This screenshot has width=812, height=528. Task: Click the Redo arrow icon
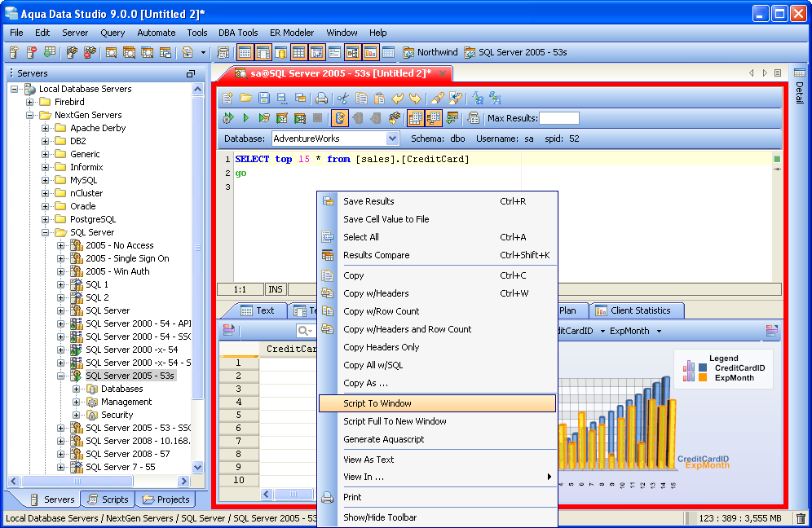click(x=415, y=97)
